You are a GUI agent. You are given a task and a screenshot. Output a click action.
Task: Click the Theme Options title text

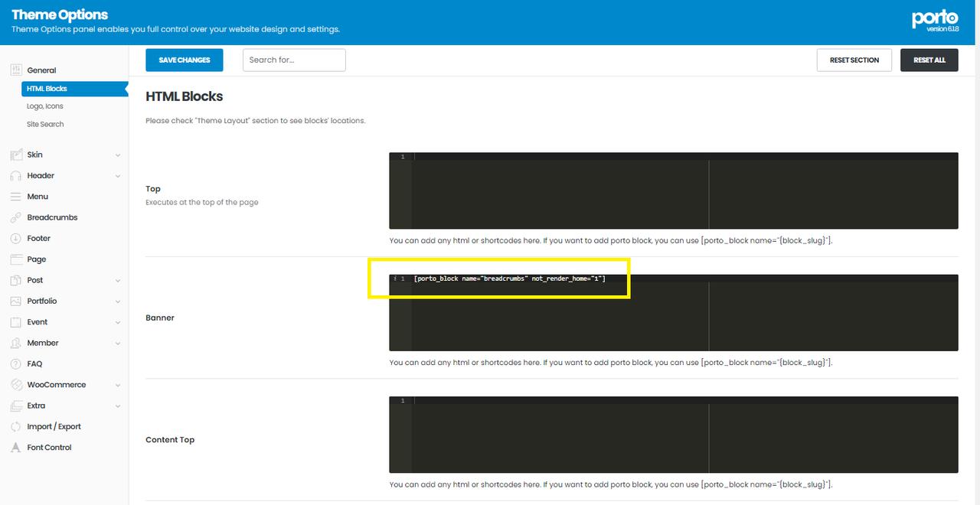(x=60, y=15)
